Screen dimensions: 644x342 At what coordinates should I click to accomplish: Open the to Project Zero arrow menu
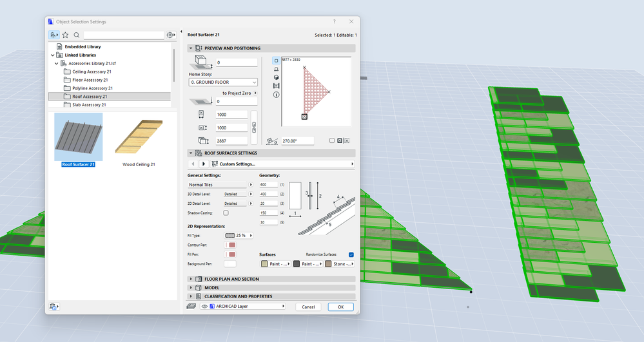[255, 93]
